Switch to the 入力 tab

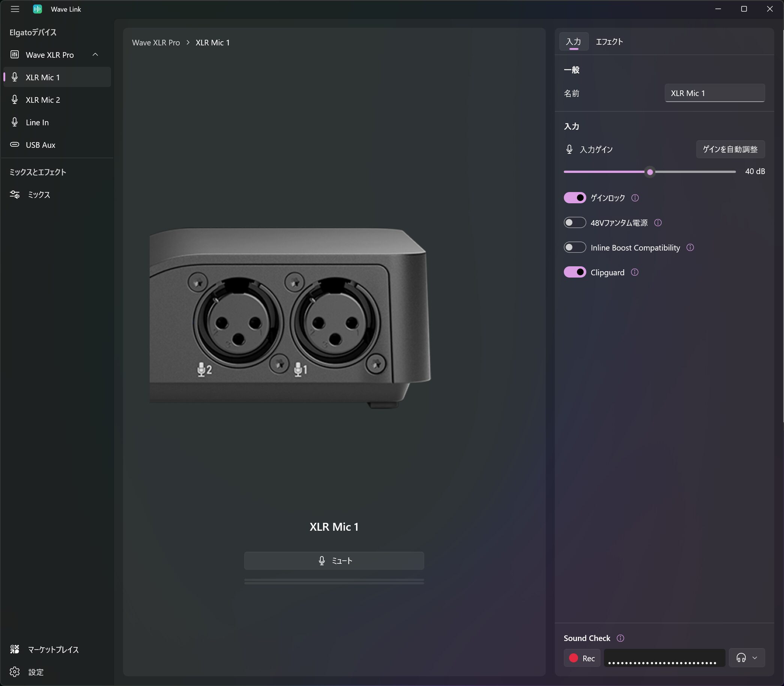tap(573, 41)
